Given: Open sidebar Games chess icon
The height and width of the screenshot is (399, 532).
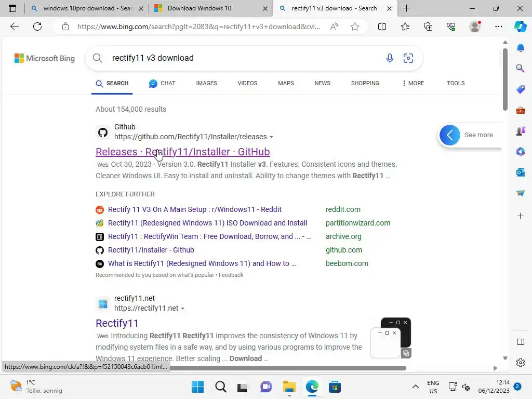Looking at the screenshot, I should pyautogui.click(x=520, y=131).
